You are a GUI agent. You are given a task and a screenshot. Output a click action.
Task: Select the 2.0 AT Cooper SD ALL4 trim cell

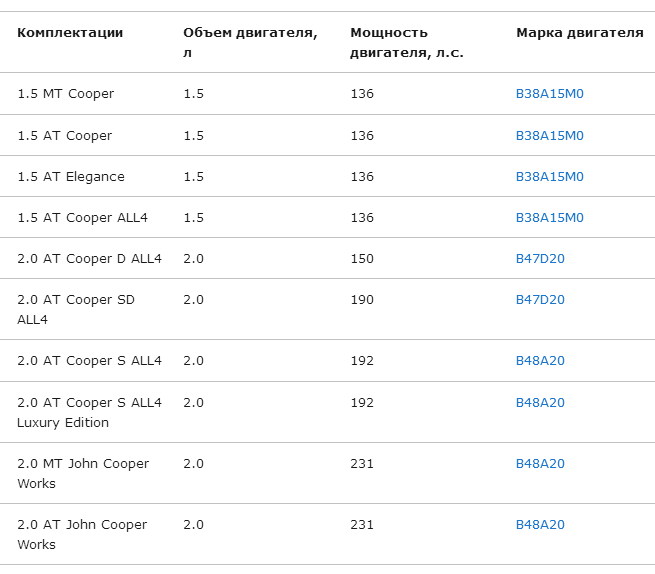[76, 310]
